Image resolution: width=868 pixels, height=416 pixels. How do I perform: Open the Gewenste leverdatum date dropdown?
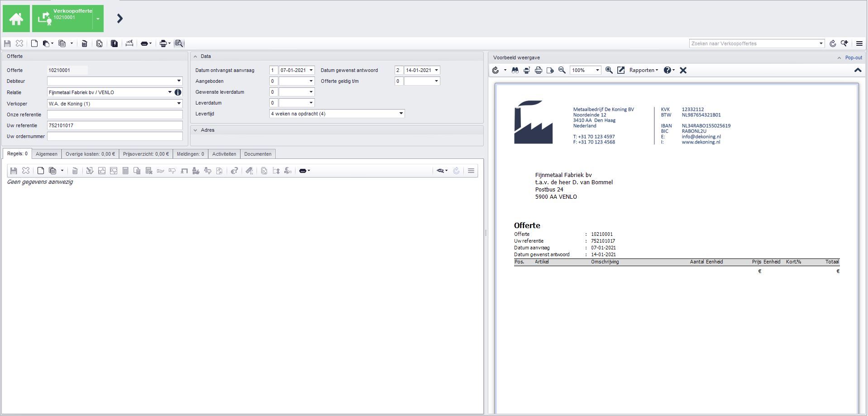point(311,92)
